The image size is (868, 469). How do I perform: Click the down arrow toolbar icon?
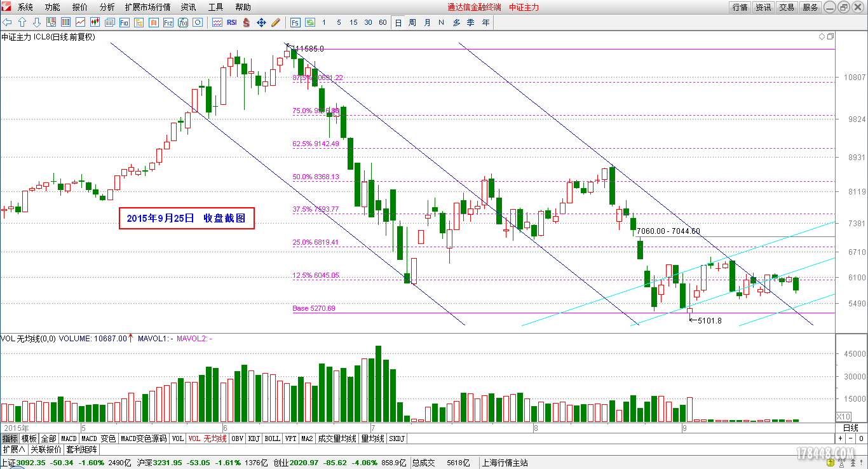(37, 22)
